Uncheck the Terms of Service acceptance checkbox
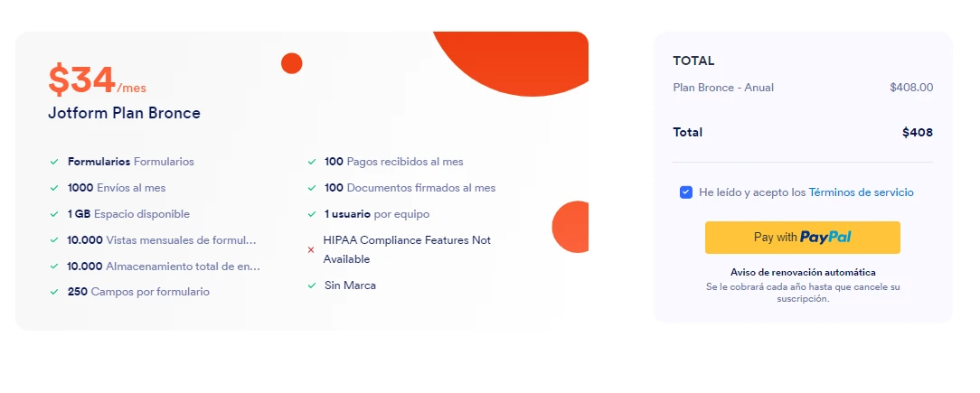980x393 pixels. click(x=685, y=192)
